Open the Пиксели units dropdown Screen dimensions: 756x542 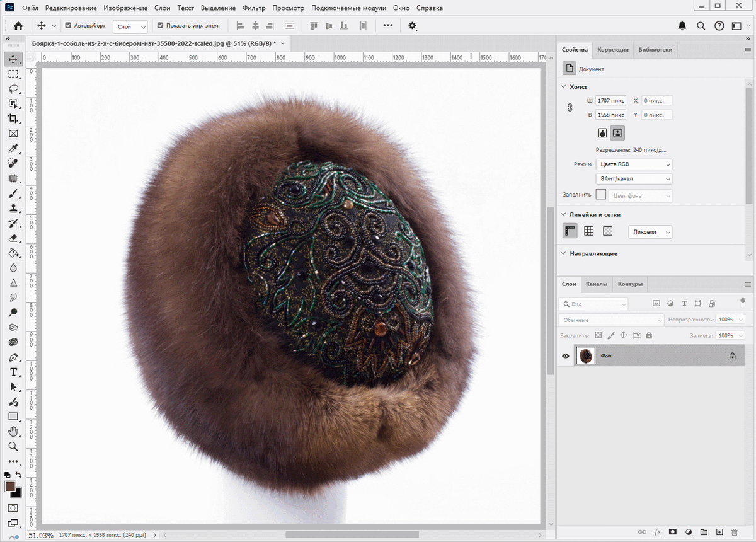[650, 232]
